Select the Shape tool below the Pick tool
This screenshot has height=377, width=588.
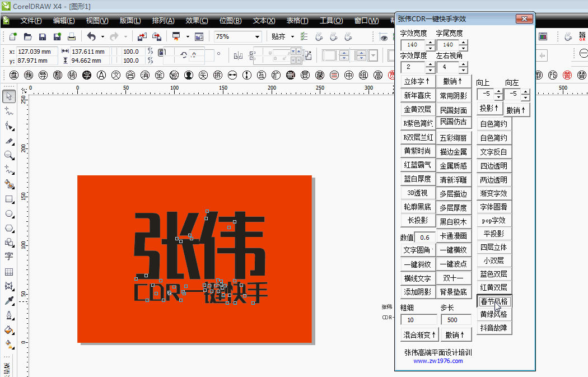[8, 112]
